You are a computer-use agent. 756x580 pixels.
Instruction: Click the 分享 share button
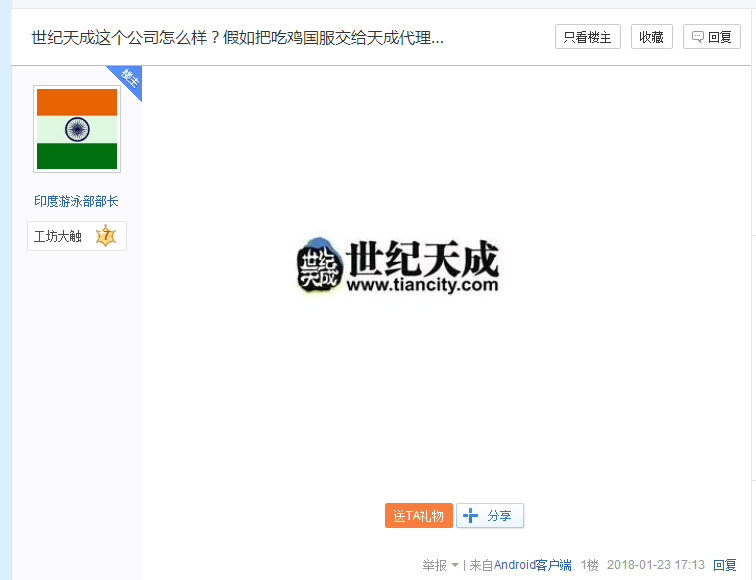[490, 516]
